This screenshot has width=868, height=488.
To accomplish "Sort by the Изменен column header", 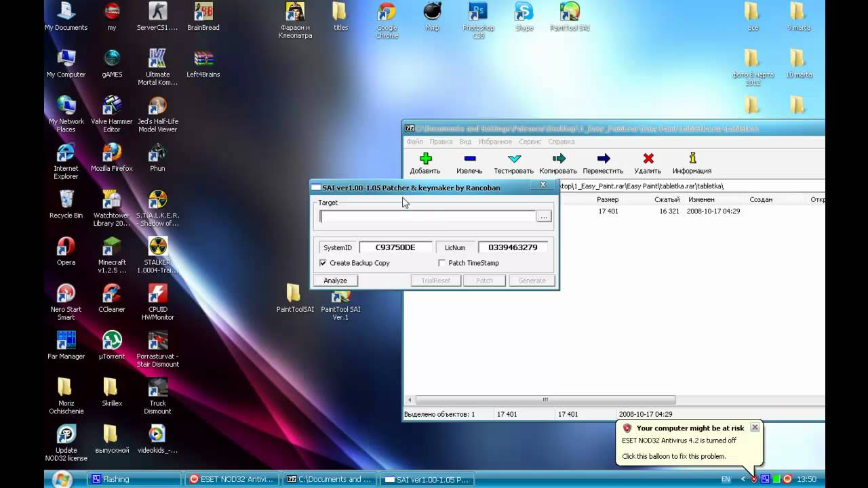I will pyautogui.click(x=701, y=199).
